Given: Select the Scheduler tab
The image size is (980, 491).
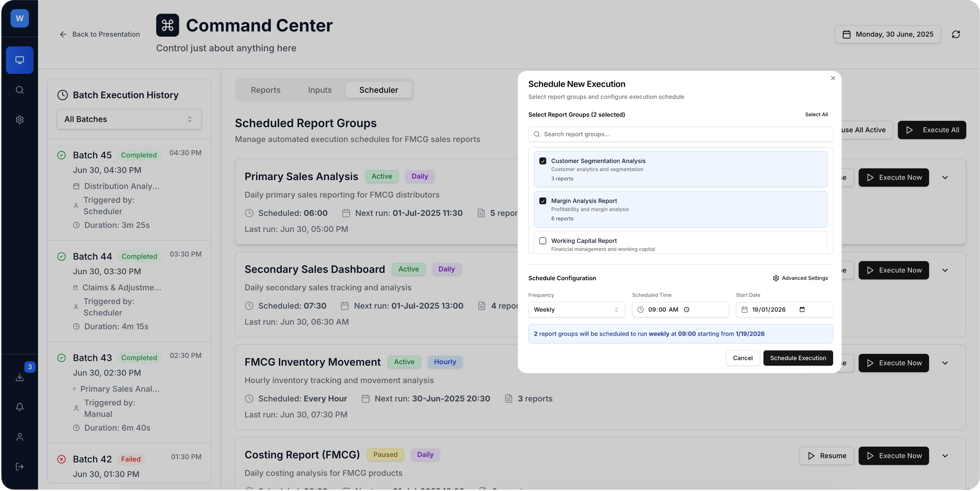Looking at the screenshot, I should pos(379,90).
